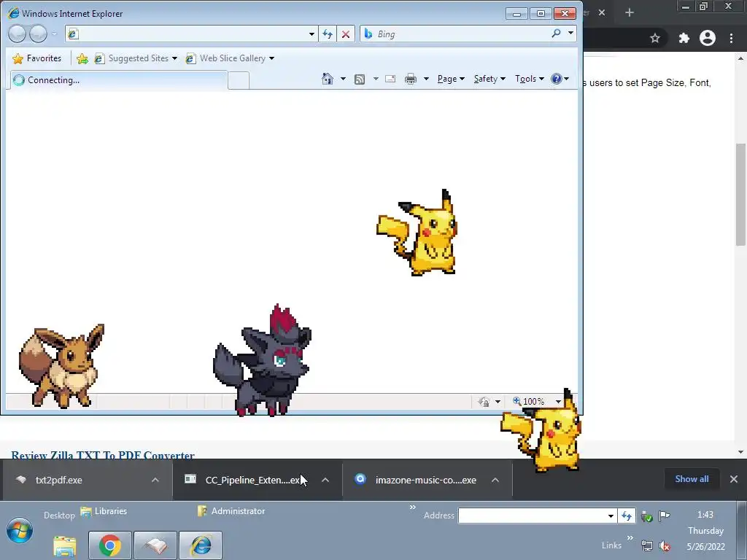The image size is (747, 560).
Task: Expand the Home button dropdown arrow
Action: click(x=343, y=79)
